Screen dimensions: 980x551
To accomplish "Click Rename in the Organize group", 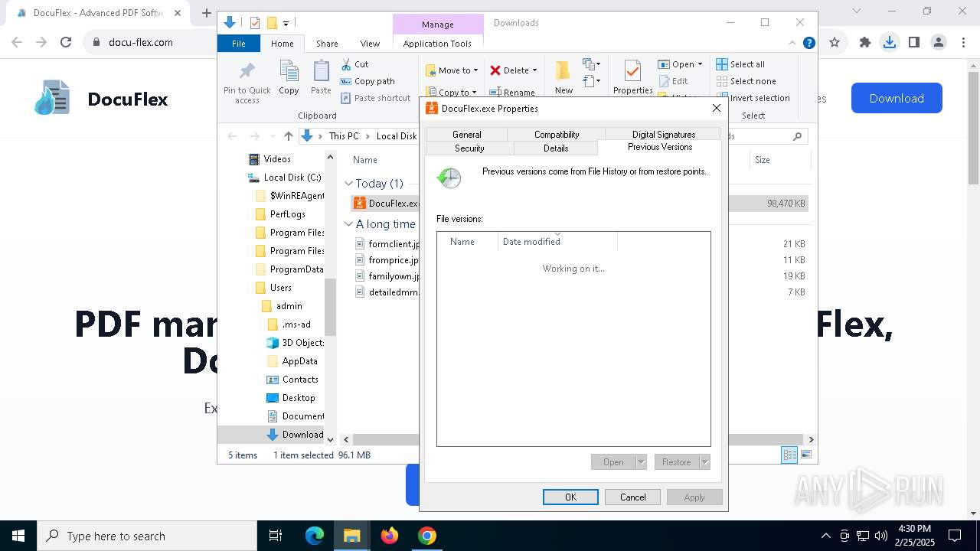I will click(512, 93).
